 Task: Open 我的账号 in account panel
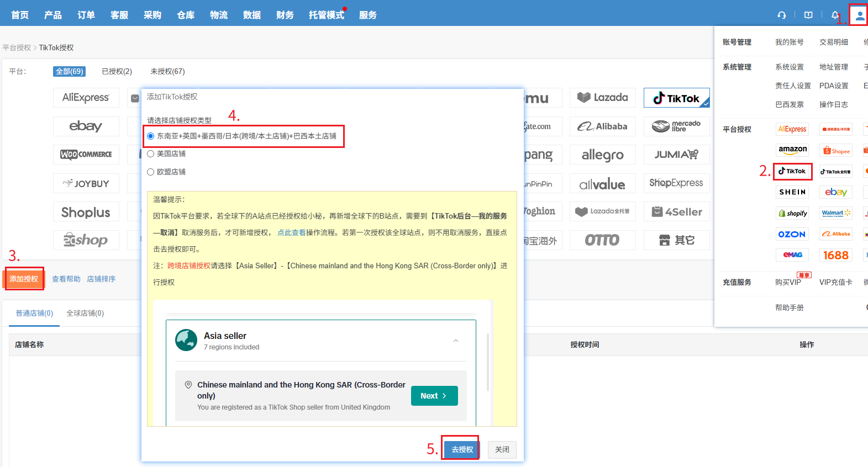click(790, 42)
